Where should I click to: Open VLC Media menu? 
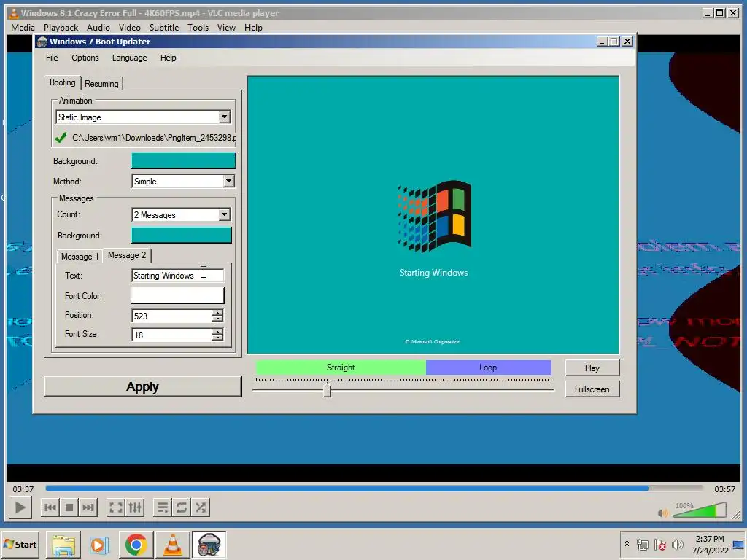click(x=23, y=28)
